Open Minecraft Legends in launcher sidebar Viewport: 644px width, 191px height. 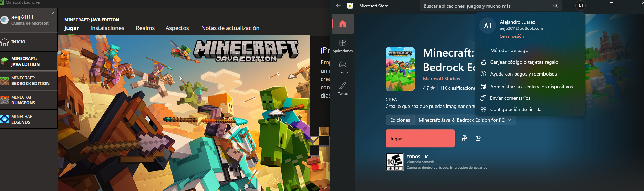tap(28, 119)
